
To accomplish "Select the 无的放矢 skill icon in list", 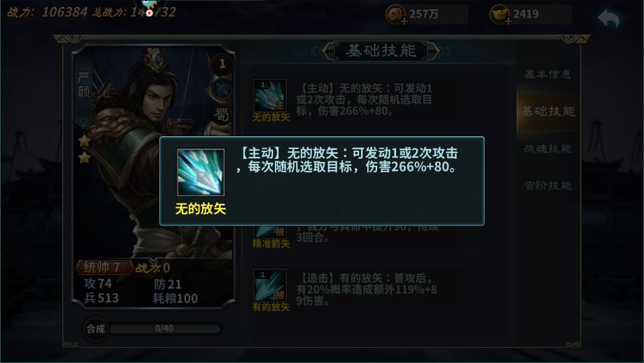I will click(270, 96).
